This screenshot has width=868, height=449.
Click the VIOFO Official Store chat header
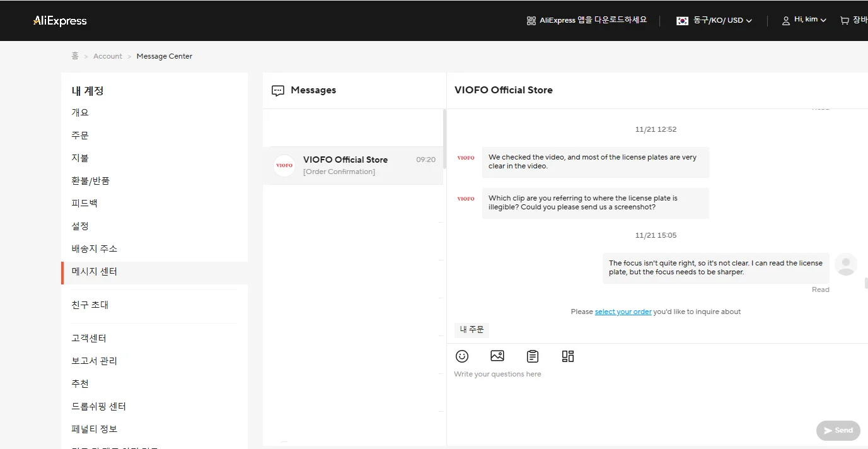pos(504,90)
